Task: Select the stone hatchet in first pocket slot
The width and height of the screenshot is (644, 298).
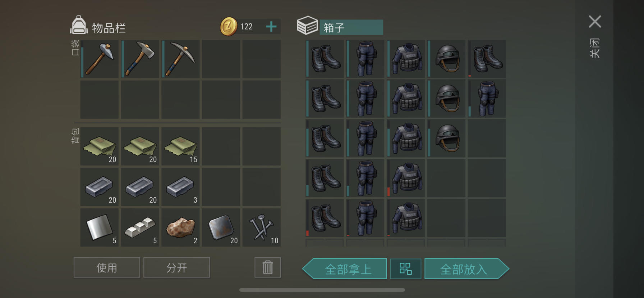Action: (100, 59)
